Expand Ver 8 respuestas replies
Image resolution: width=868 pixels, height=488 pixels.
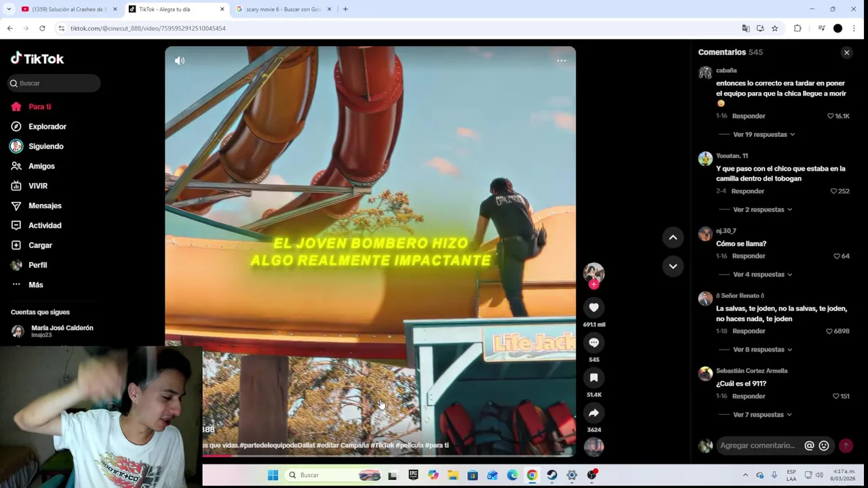pyautogui.click(x=762, y=350)
